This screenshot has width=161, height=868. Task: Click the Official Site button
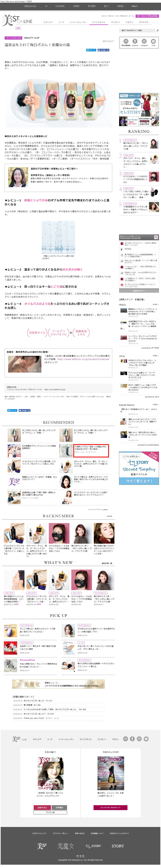(30, 6)
